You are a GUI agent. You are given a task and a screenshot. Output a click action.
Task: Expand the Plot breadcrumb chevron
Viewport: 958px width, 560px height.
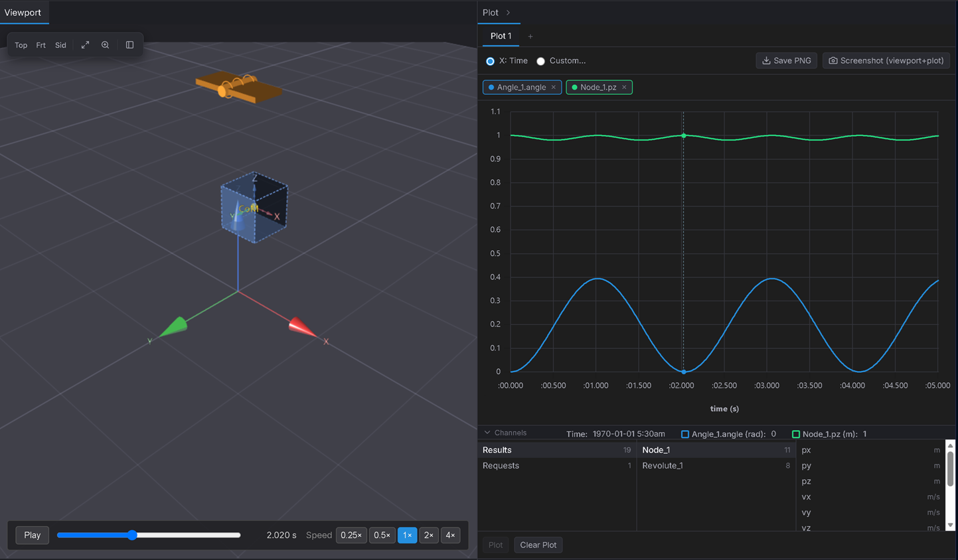[x=509, y=13]
